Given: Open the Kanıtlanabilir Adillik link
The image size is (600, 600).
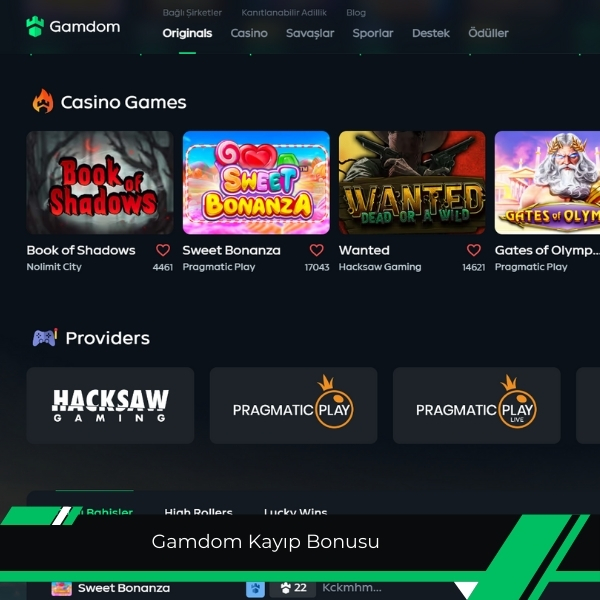Looking at the screenshot, I should coord(284,13).
